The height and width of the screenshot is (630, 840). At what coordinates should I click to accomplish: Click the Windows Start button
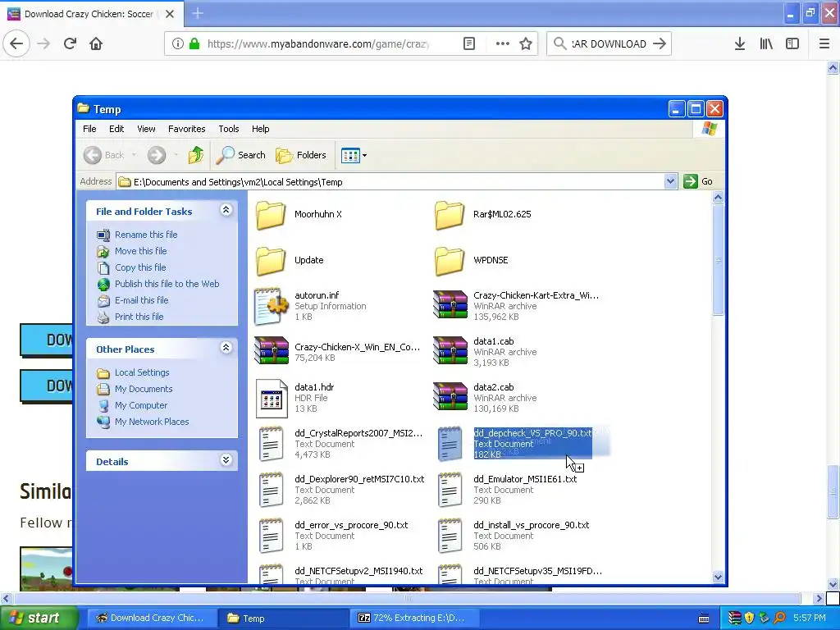pos(39,618)
